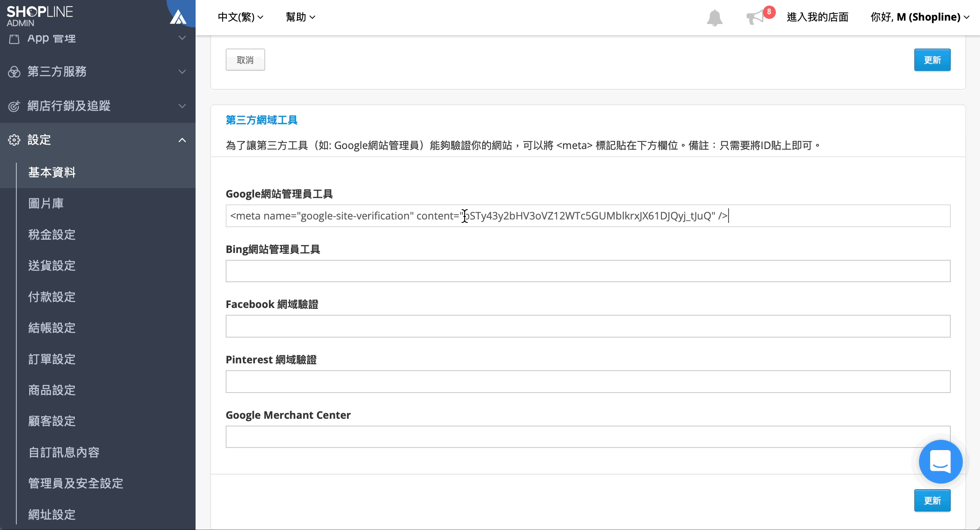
Task: Click the bottom 更新 update button
Action: coord(932,500)
